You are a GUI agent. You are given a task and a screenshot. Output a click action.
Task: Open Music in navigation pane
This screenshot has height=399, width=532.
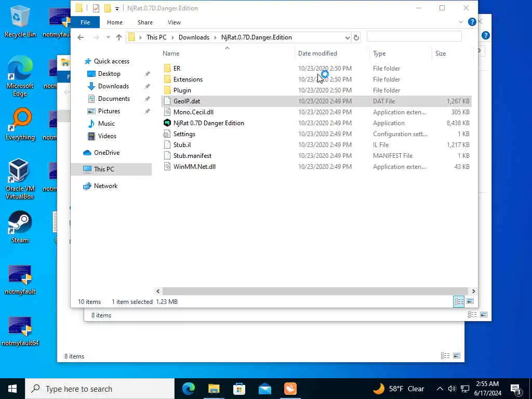pos(106,124)
